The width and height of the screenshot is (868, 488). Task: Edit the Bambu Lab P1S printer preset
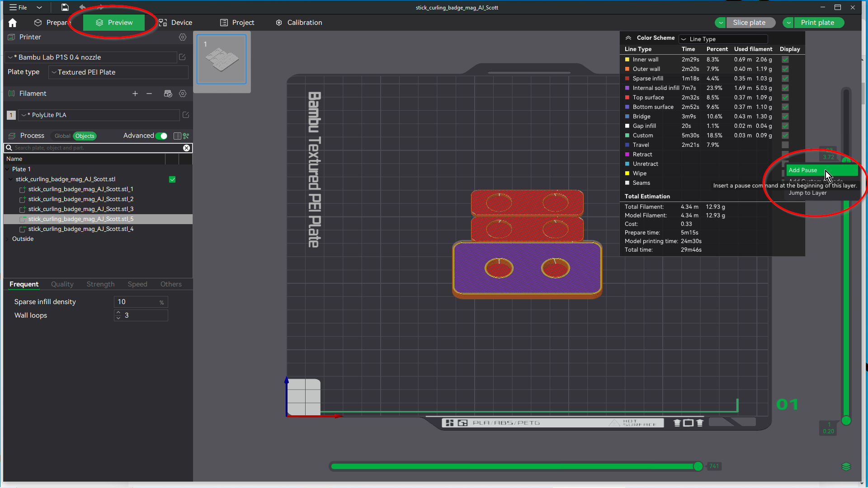pos(182,57)
